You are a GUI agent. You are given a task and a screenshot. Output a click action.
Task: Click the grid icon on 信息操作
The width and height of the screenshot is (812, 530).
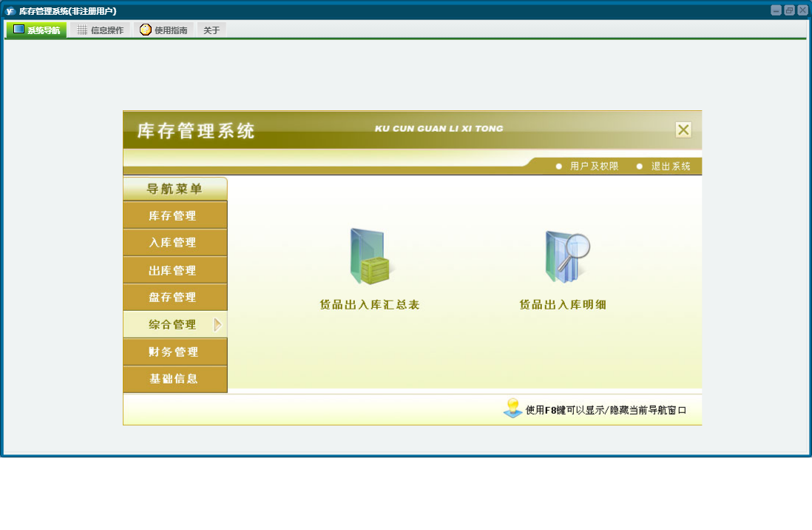click(82, 30)
